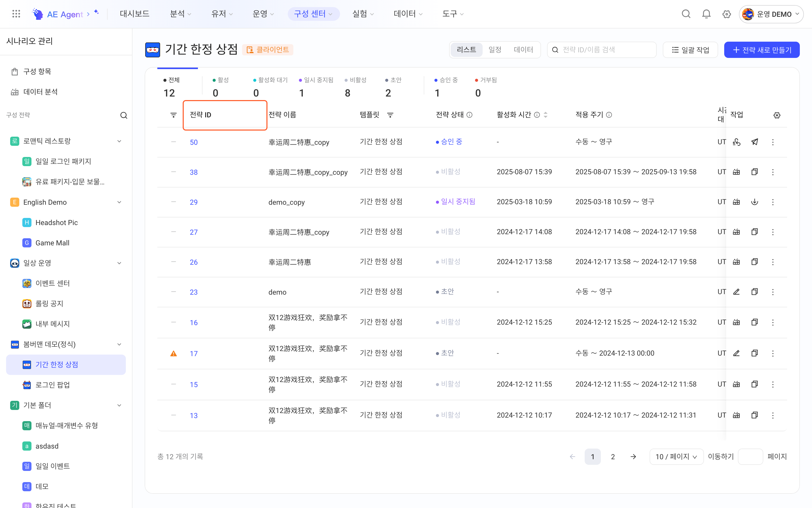This screenshot has width=812, height=508.
Task: Switch to 데이터 view
Action: (523, 50)
